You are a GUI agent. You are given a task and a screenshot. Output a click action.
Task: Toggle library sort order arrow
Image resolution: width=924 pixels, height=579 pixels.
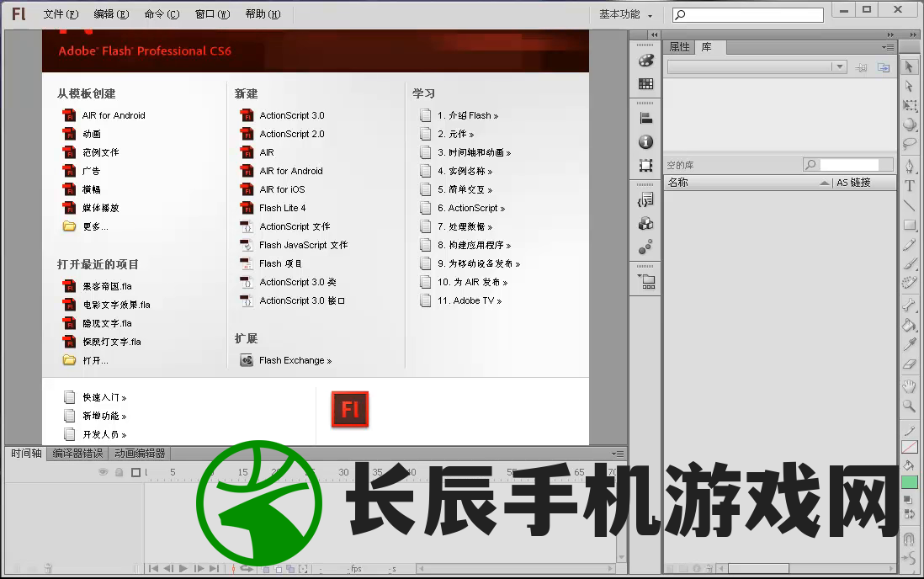point(825,183)
